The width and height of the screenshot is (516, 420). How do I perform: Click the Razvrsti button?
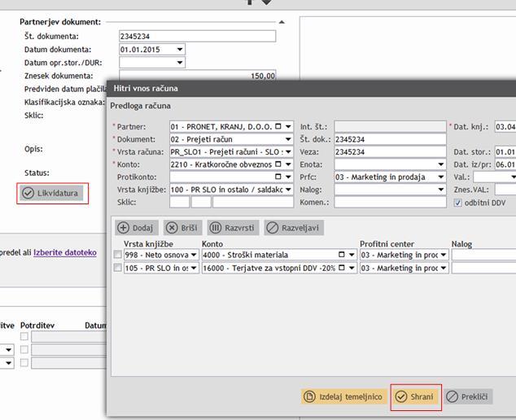[234, 228]
